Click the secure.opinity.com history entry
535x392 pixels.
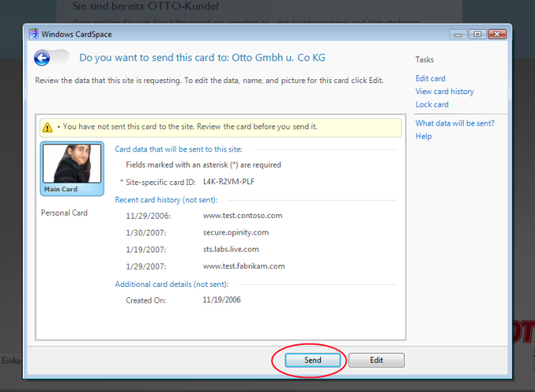[x=236, y=233]
